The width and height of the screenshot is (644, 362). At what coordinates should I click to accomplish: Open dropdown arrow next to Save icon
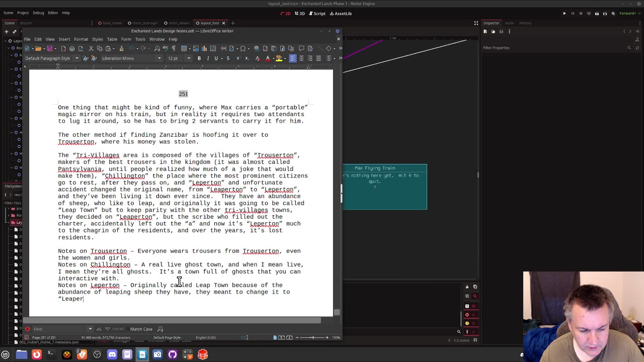(x=55, y=48)
